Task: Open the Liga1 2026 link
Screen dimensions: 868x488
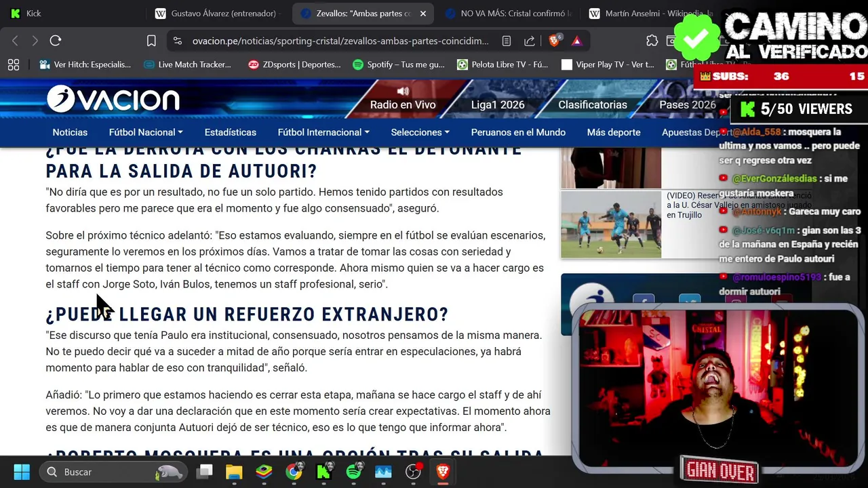Action: (x=498, y=105)
